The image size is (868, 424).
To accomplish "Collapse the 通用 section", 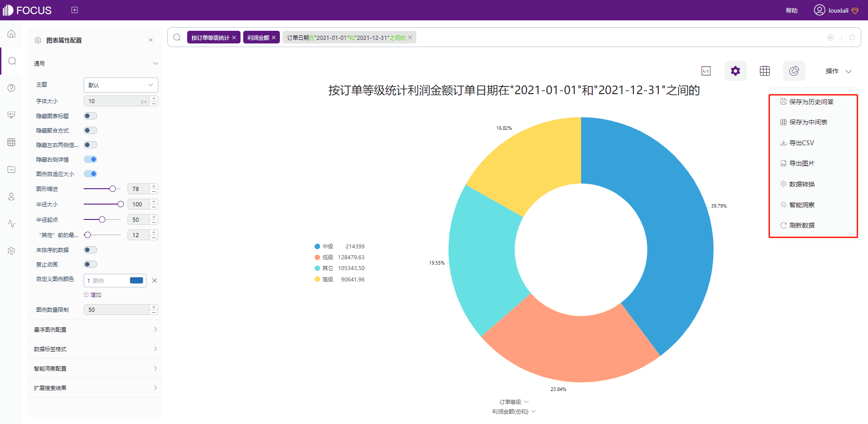I will (95, 63).
